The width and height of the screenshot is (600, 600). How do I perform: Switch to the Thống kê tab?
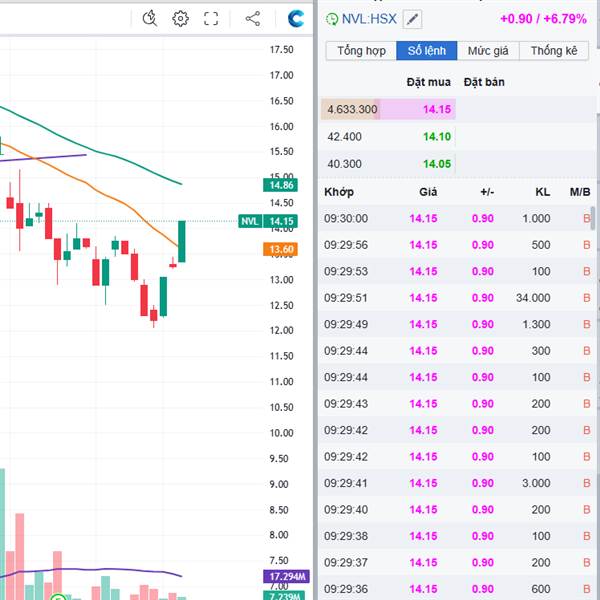[x=554, y=51]
